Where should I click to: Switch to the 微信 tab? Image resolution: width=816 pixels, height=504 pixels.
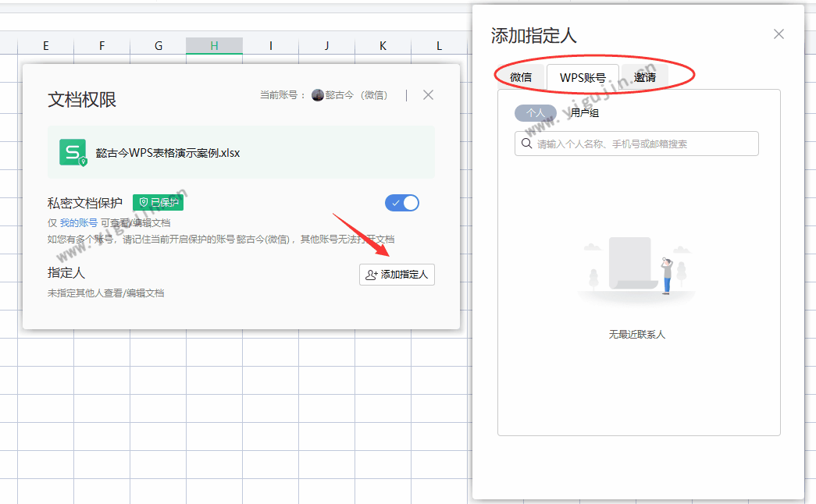520,77
